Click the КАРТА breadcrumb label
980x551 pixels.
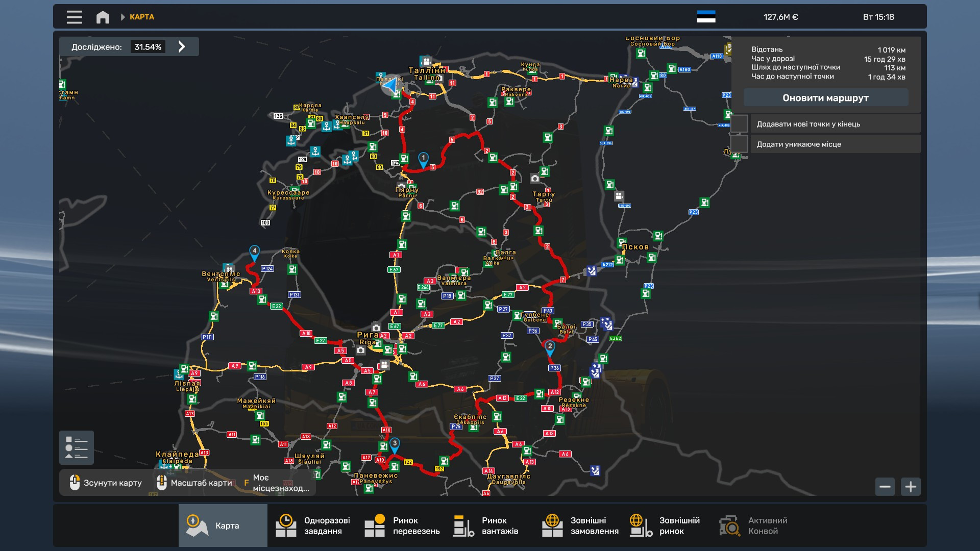(142, 17)
